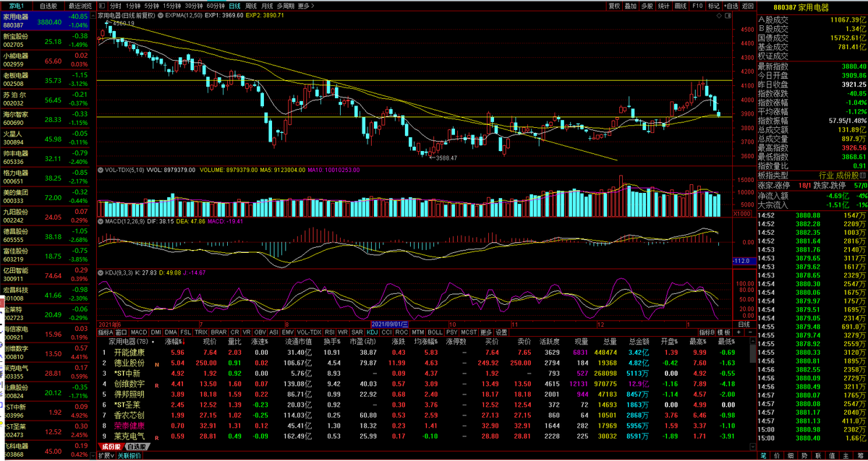The height and width of the screenshot is (461, 868).
Task: Toggle 多股 multi-stock view
Action: tap(647, 5)
